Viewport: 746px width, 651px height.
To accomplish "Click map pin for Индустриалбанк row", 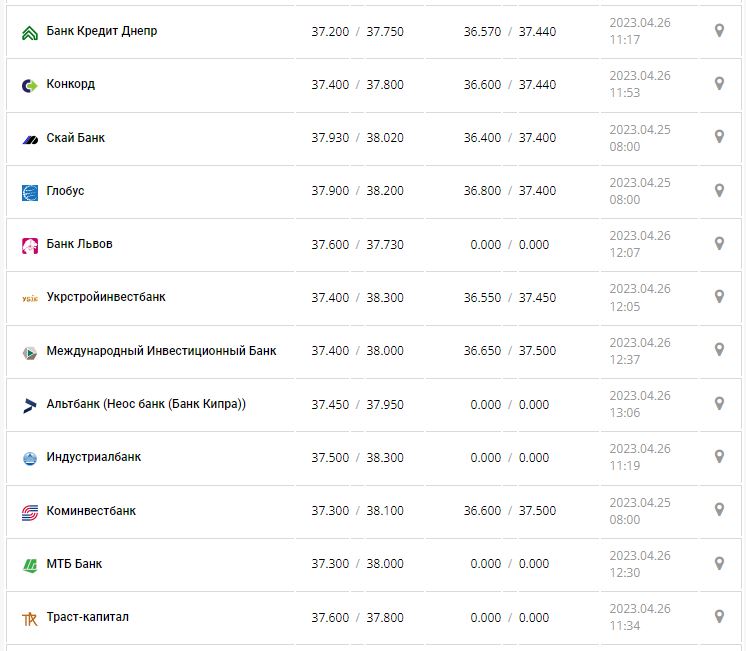I will pos(718,457).
